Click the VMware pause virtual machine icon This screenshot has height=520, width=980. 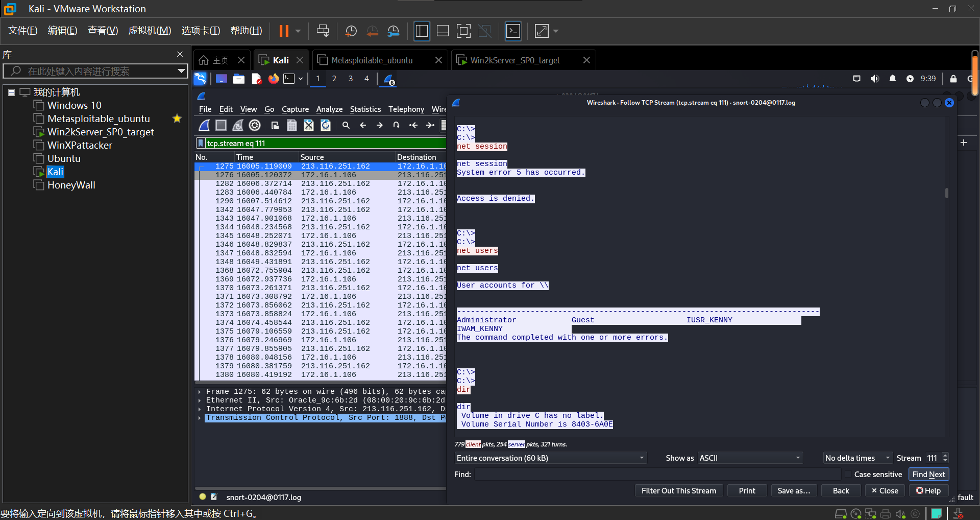[x=284, y=31]
